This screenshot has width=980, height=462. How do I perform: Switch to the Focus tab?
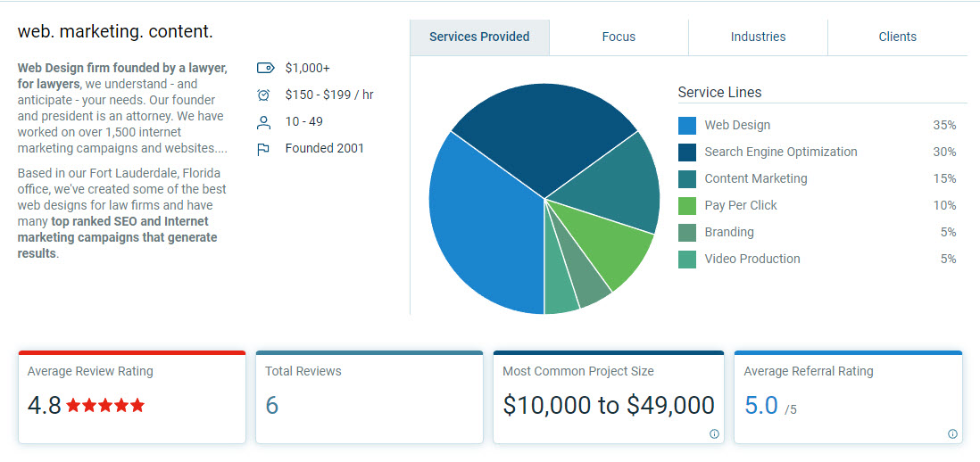pyautogui.click(x=619, y=37)
